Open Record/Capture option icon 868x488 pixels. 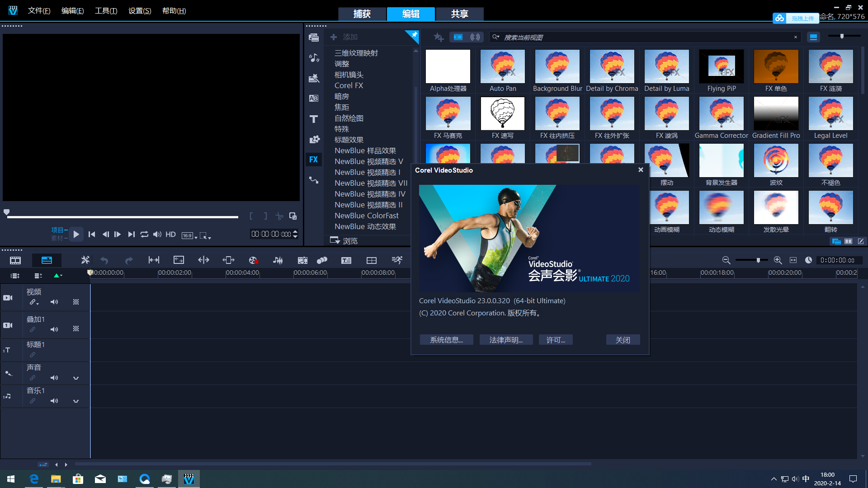[253, 260]
